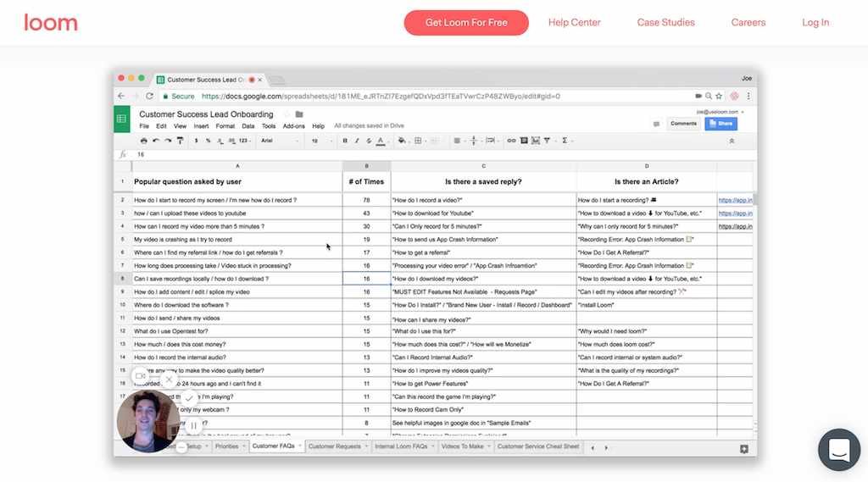Screen dimensions: 868x482
Task: Click the Loom recorder checkmark finish button
Action: tap(189, 398)
